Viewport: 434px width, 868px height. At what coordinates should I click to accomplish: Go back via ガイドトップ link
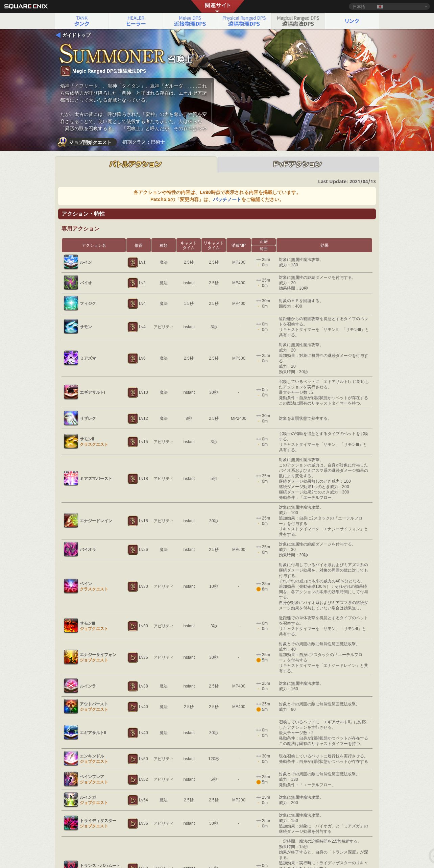click(x=73, y=35)
